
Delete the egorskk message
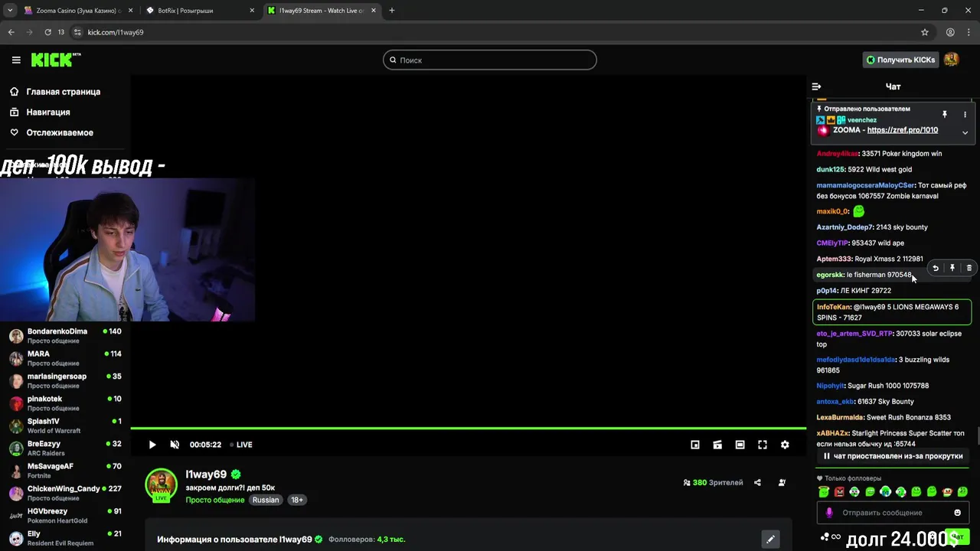pos(969,268)
